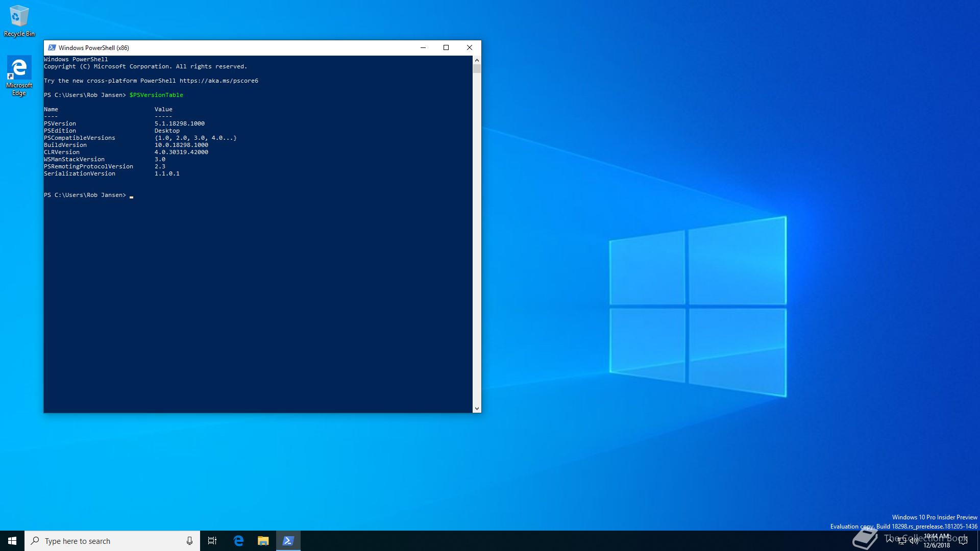Open the Windows Start menu
Image resolution: width=980 pixels, height=551 pixels.
click(12, 541)
